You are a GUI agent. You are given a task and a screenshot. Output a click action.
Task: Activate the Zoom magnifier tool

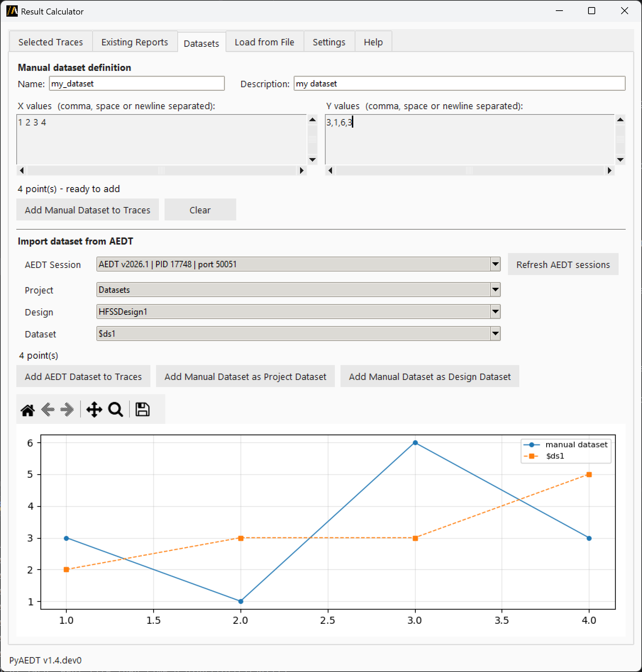[116, 410]
